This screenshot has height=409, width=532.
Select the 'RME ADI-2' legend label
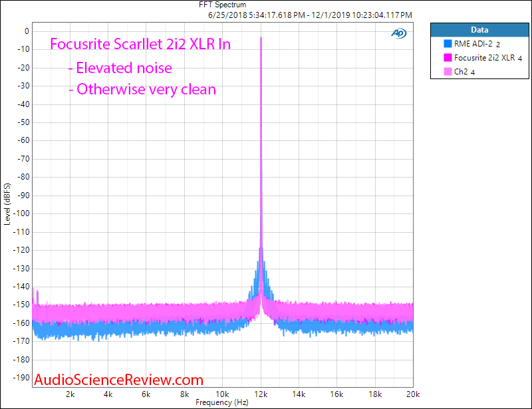pyautogui.click(x=473, y=44)
